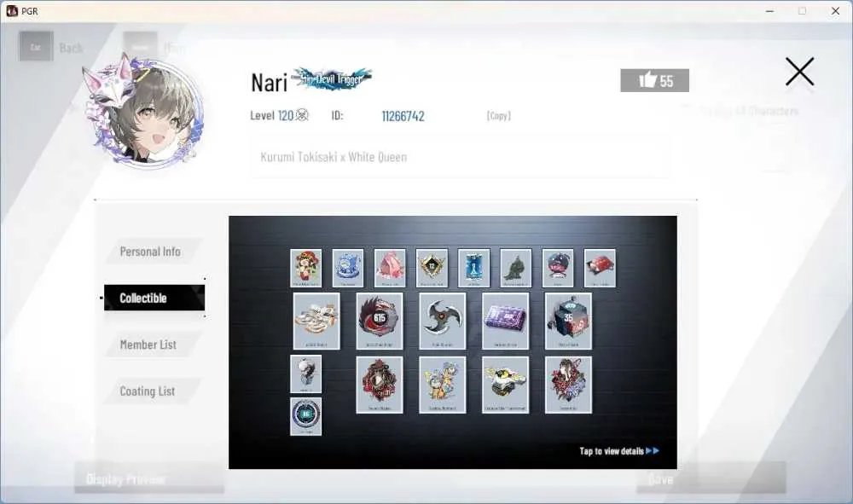The height and width of the screenshot is (504, 853).
Task: Select the yellow and black tank collectible
Action: point(505,385)
